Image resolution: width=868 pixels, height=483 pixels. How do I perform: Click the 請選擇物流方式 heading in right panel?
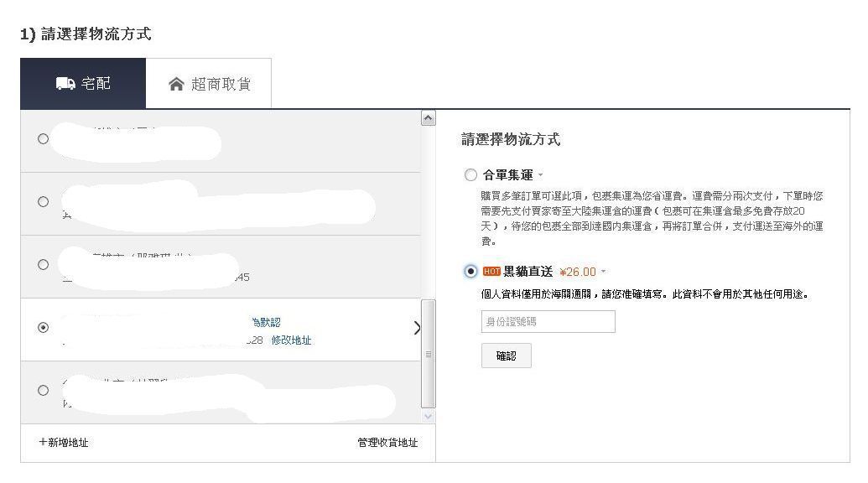coord(511,139)
